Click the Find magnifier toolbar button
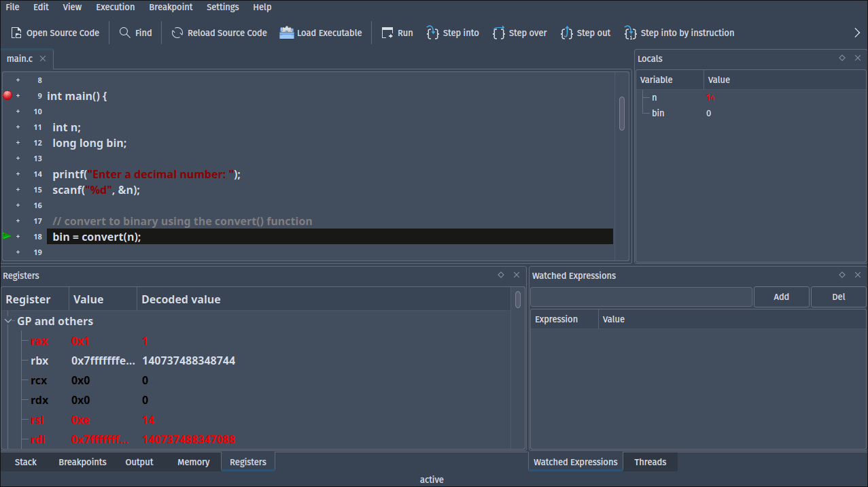The width and height of the screenshot is (868, 487). coord(135,33)
